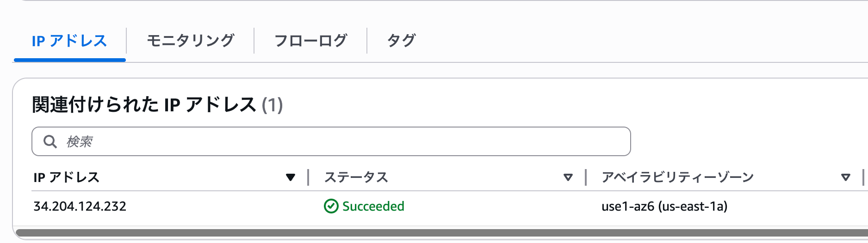Click the IP アドレス column header label
The height and width of the screenshot is (243, 868).
[67, 177]
